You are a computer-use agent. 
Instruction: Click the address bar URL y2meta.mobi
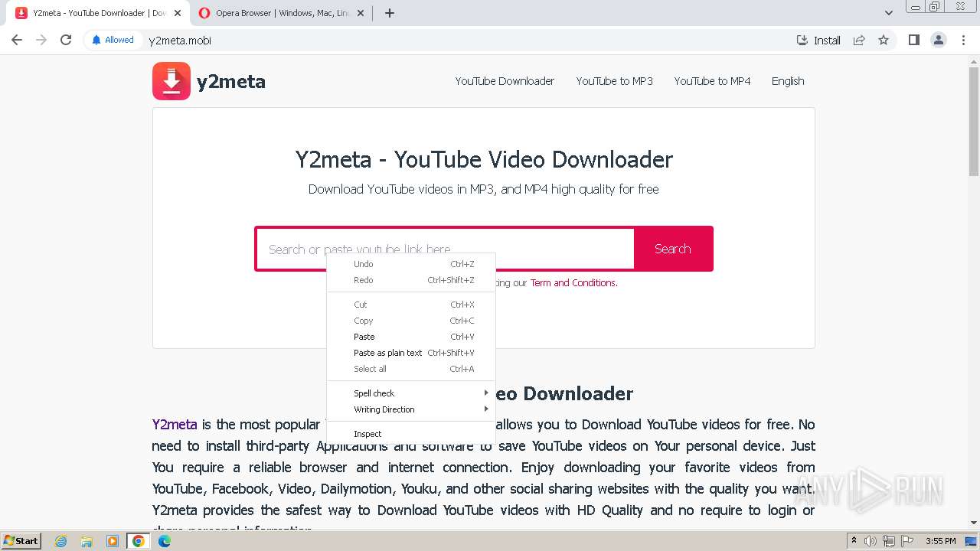coord(180,40)
